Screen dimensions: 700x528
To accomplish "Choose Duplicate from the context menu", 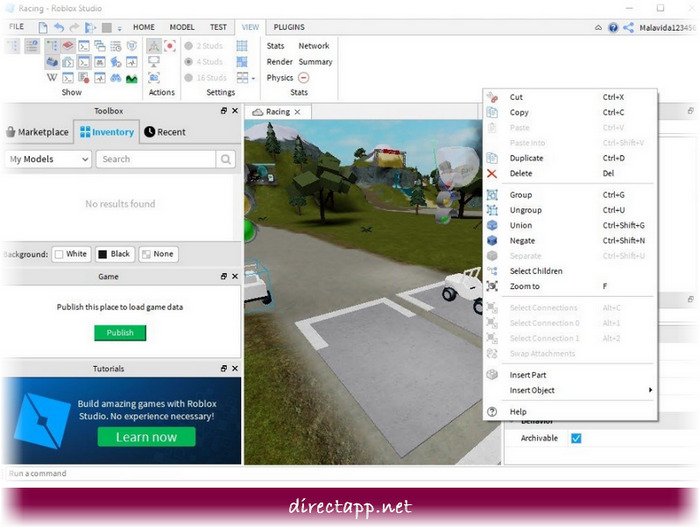I will [570, 158].
